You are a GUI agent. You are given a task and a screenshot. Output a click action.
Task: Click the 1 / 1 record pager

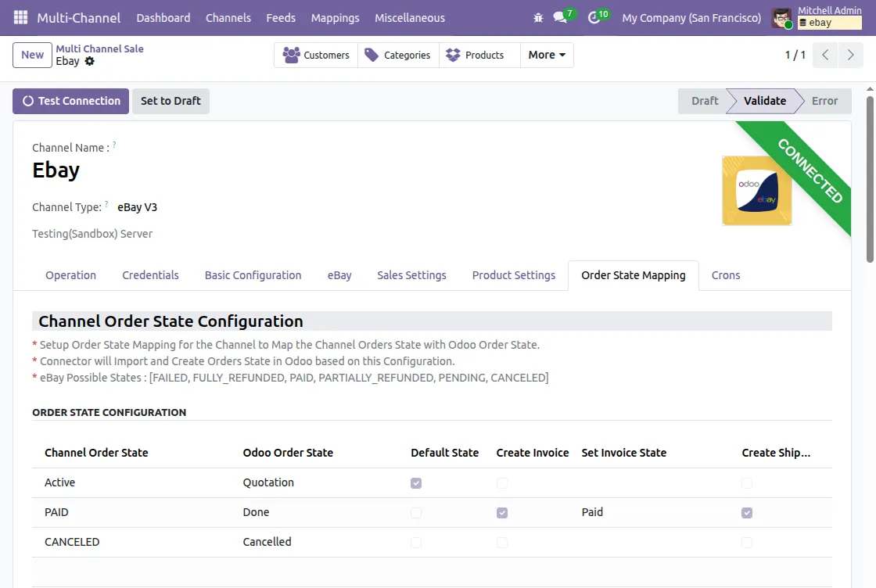795,55
